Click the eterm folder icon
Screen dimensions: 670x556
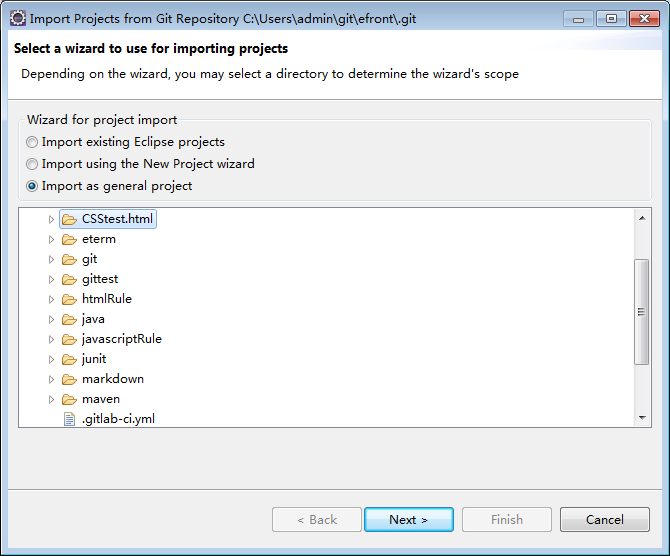point(69,239)
